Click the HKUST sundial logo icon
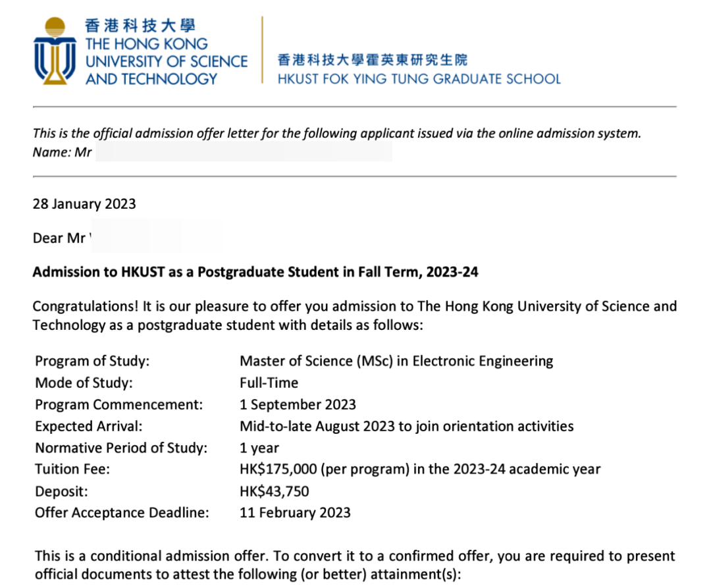Image resolution: width=711 pixels, height=588 pixels. [55, 51]
